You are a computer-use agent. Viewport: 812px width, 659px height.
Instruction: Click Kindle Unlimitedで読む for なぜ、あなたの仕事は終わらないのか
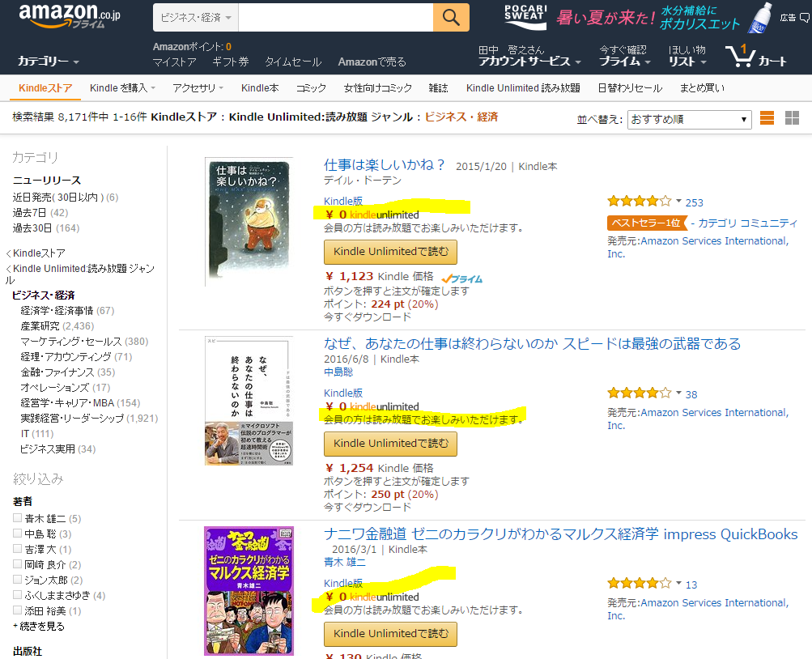point(390,444)
